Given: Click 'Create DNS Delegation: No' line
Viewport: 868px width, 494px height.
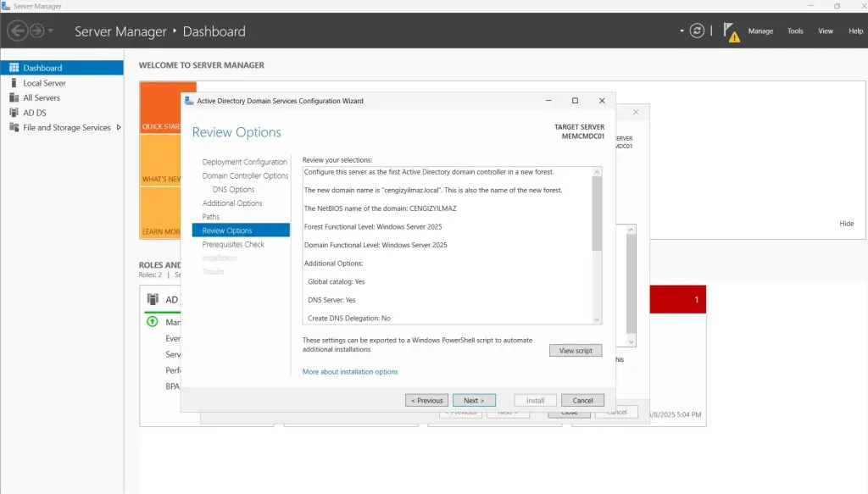Looking at the screenshot, I should (348, 318).
